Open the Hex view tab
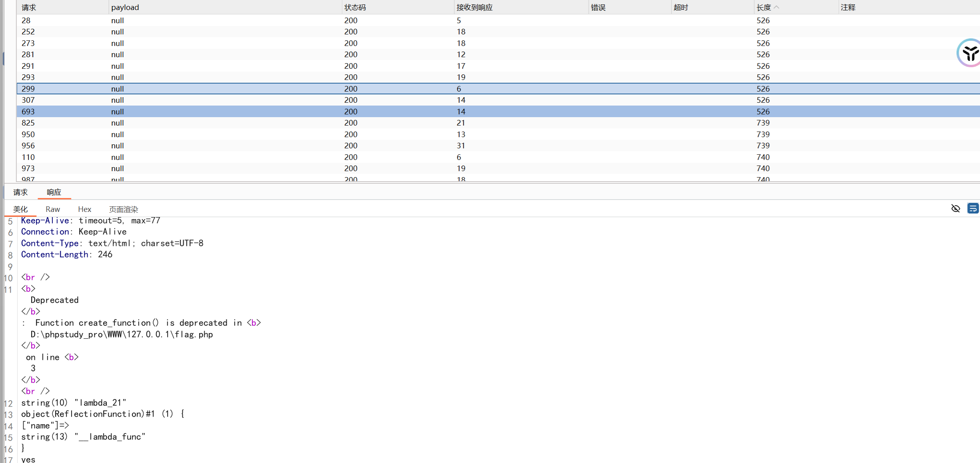The width and height of the screenshot is (980, 463). click(84, 209)
